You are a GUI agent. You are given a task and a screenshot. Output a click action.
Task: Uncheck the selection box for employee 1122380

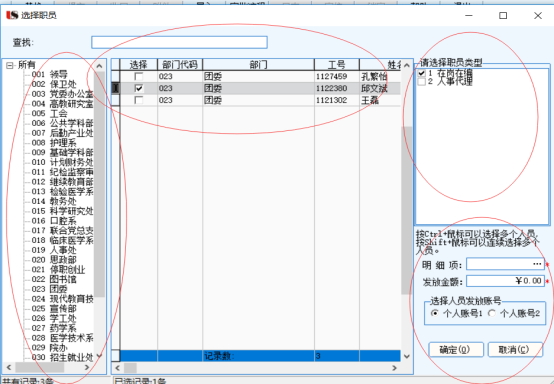click(x=139, y=88)
